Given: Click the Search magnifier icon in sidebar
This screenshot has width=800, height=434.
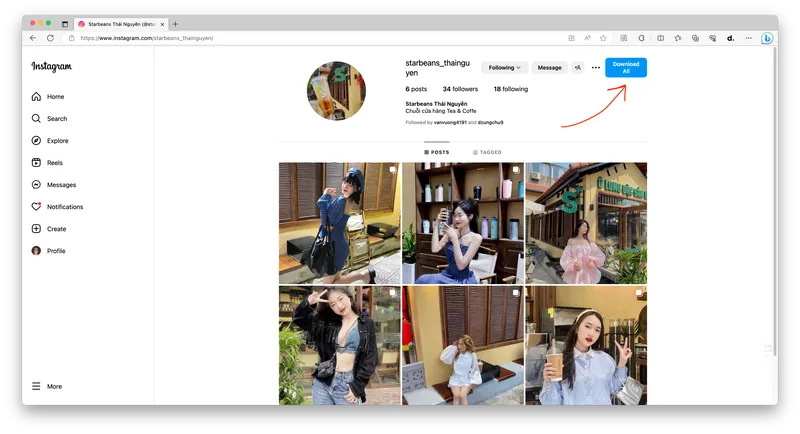Looking at the screenshot, I should click(x=37, y=119).
